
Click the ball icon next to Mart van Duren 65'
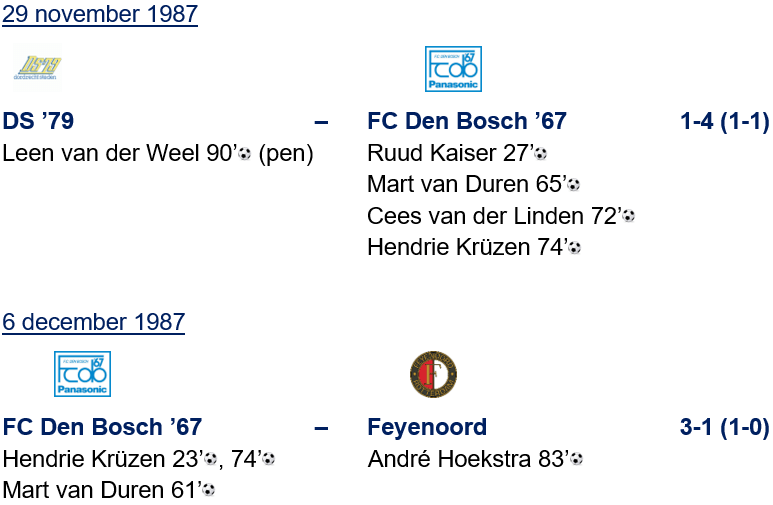(573, 185)
